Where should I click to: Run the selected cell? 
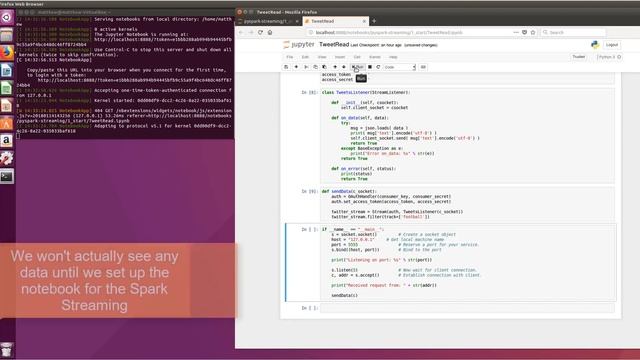pyautogui.click(x=358, y=67)
